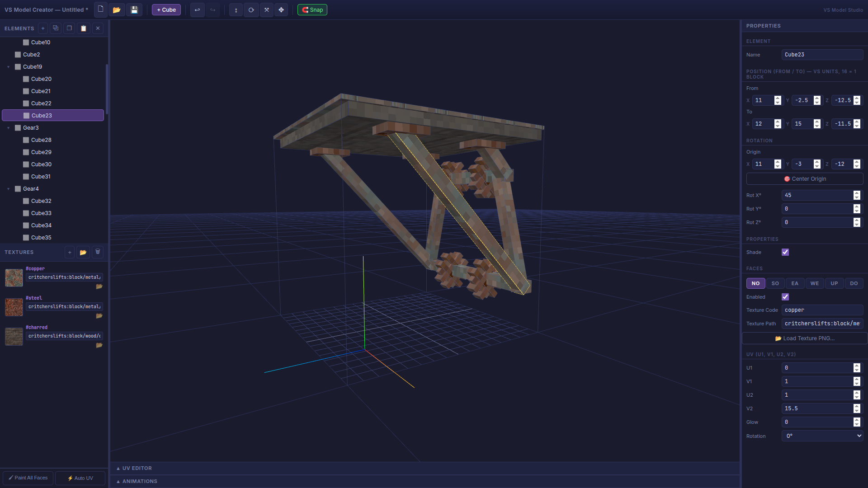Click the copper texture thumbnail
The width and height of the screenshot is (868, 488).
point(14,278)
